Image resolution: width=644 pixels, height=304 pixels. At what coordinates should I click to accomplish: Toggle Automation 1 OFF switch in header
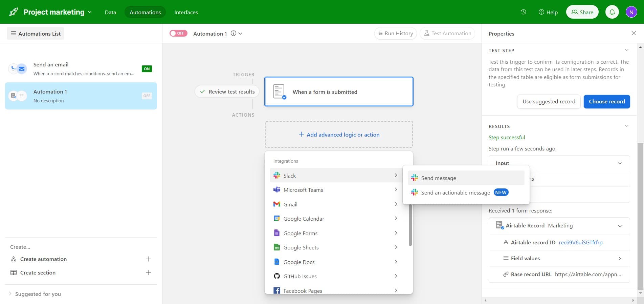[178, 33]
